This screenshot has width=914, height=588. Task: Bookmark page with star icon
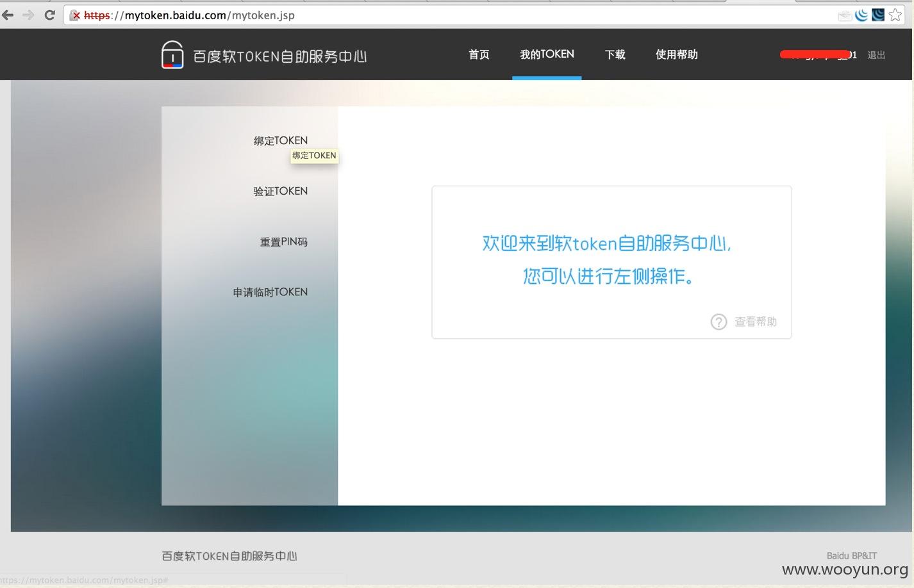pos(895,15)
